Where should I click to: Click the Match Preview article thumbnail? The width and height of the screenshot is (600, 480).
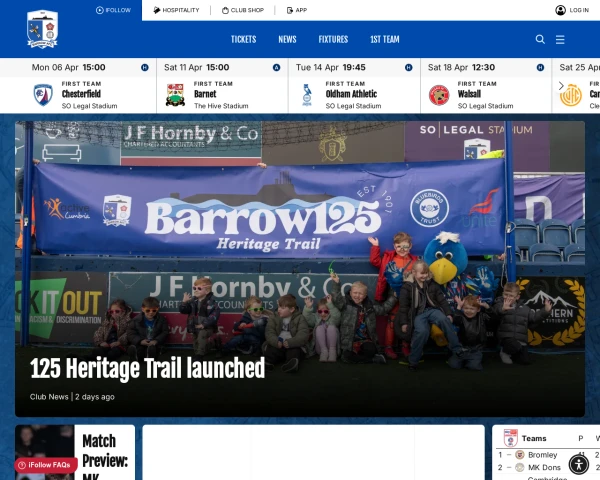coord(45,452)
